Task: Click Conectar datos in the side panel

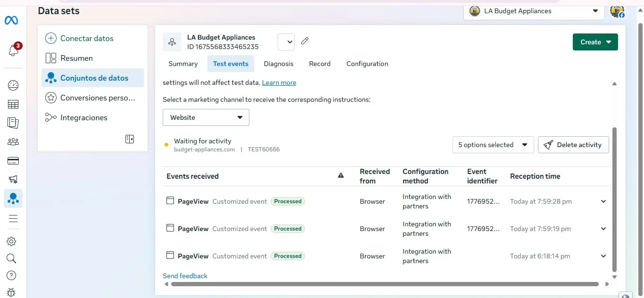Action: (92, 38)
